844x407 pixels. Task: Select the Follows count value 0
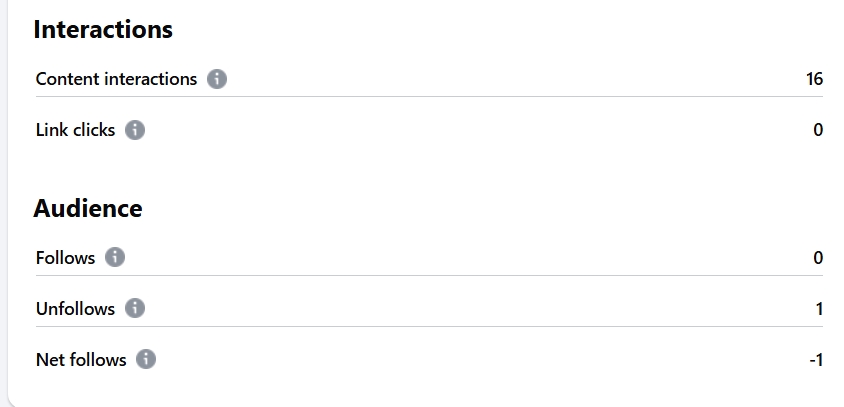[x=818, y=258]
